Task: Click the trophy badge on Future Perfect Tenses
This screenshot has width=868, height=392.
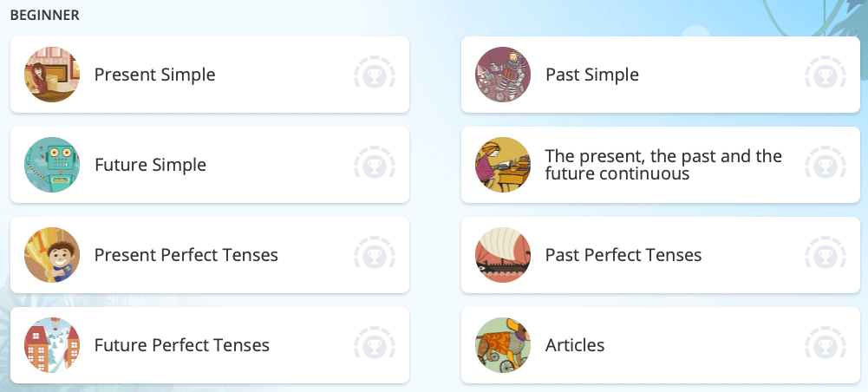Action: pos(375,345)
